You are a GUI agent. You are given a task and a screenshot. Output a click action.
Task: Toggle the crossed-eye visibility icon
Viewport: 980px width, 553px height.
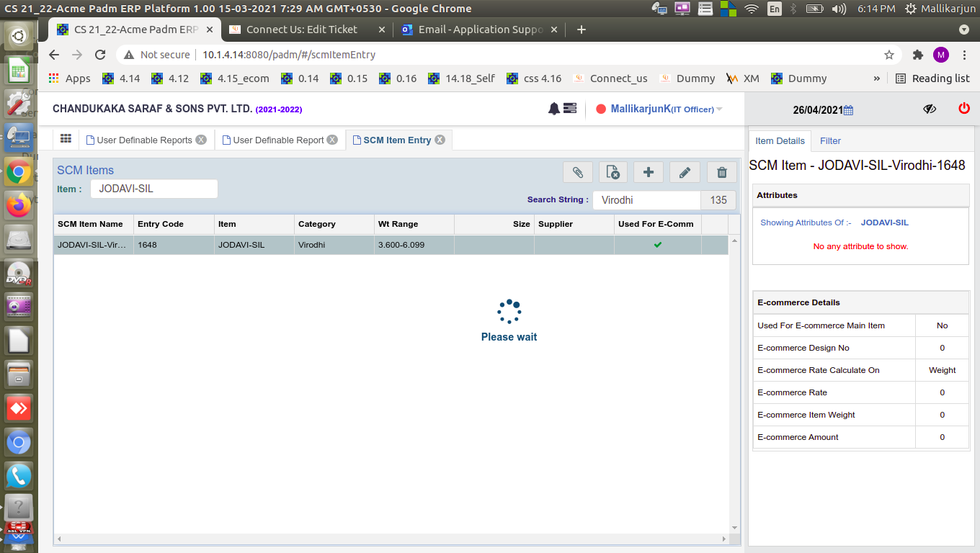coord(930,109)
